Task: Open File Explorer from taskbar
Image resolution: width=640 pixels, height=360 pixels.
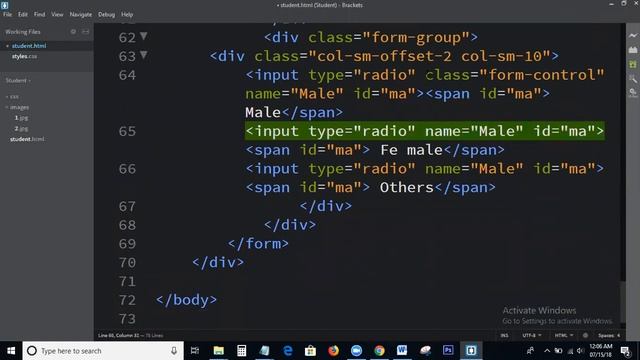Action: pyautogui.click(x=218, y=351)
